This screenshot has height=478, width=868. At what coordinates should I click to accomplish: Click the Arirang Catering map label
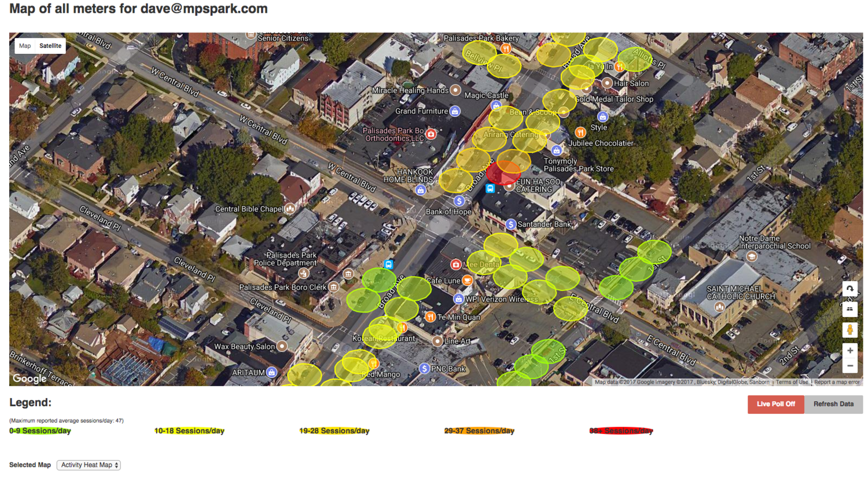click(x=511, y=134)
